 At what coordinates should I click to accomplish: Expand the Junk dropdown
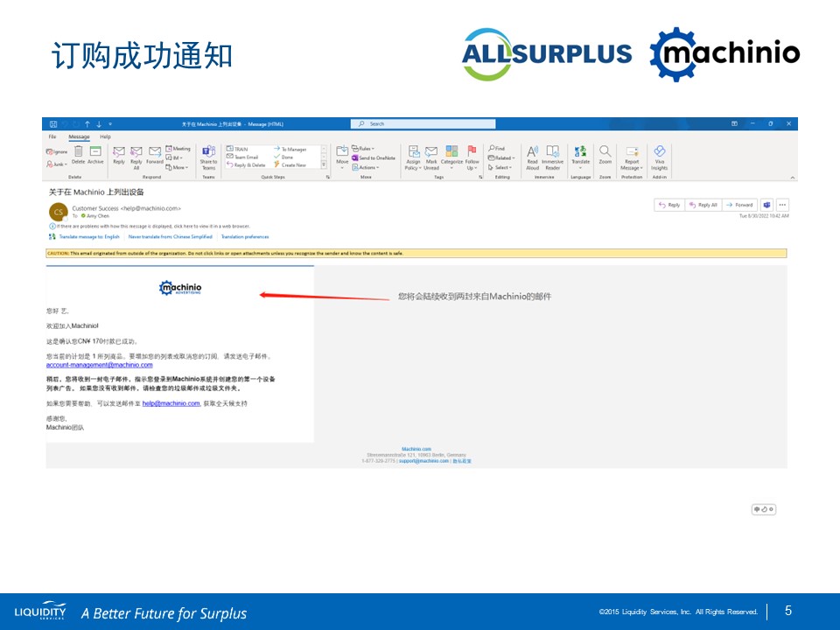[57, 164]
